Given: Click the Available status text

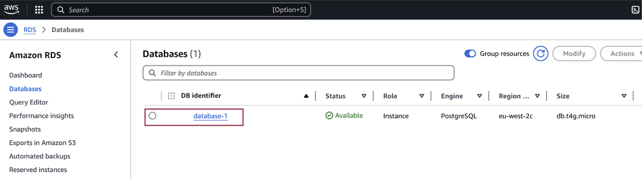Looking at the screenshot, I should click(349, 116).
